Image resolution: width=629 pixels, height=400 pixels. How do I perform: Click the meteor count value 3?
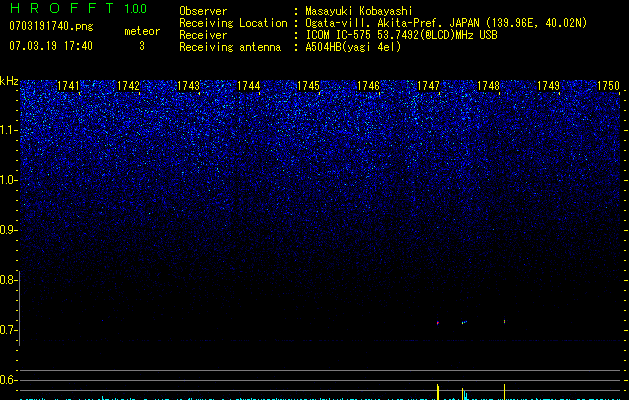pyautogui.click(x=142, y=46)
